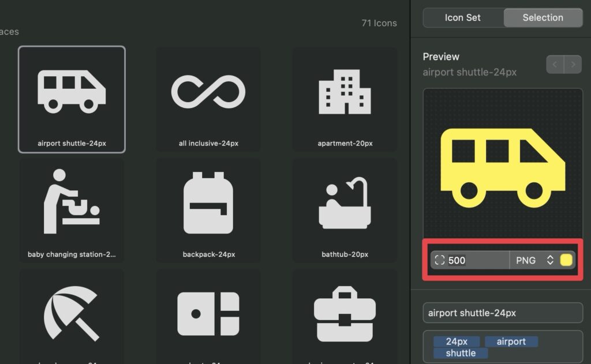Open the PNG format dropdown
Screen dimensions: 591x364
534,260
